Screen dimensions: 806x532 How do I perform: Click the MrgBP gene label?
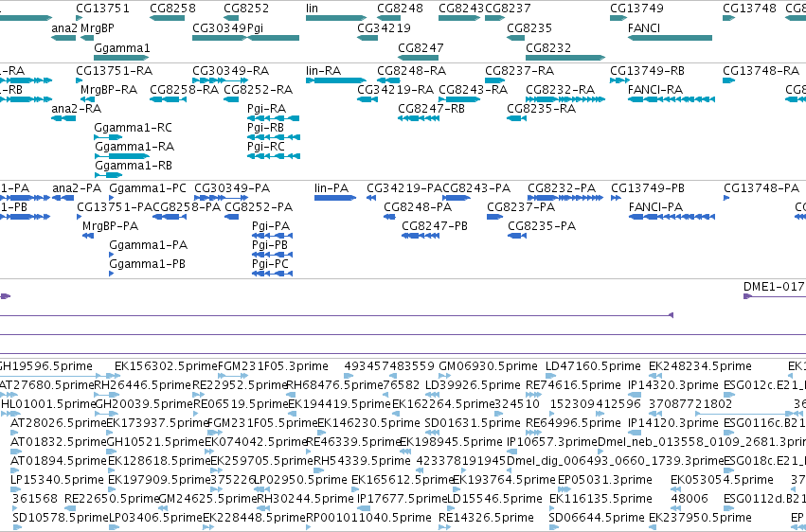(98, 27)
